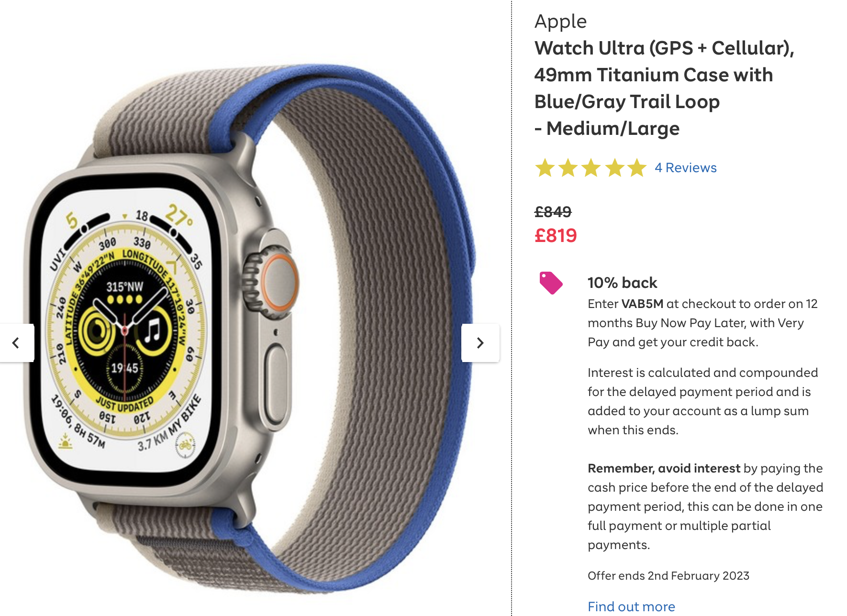Click the red £819 sale price
This screenshot has width=847, height=616.
(556, 235)
